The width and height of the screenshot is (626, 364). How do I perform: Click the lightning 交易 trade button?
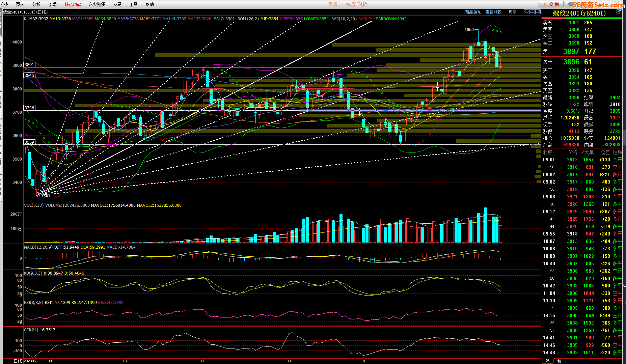pos(551,4)
